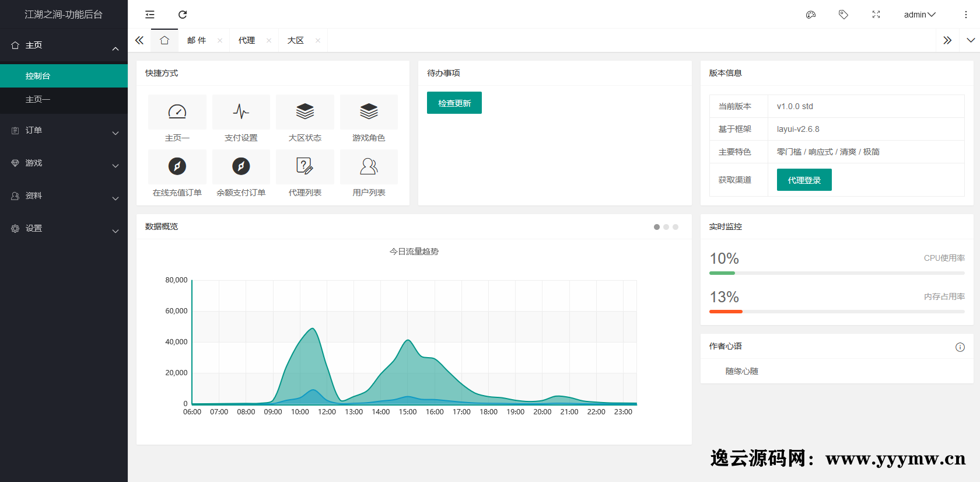Toggle fullscreen mode icon
Screen dimensions: 980x482
[x=876, y=15]
